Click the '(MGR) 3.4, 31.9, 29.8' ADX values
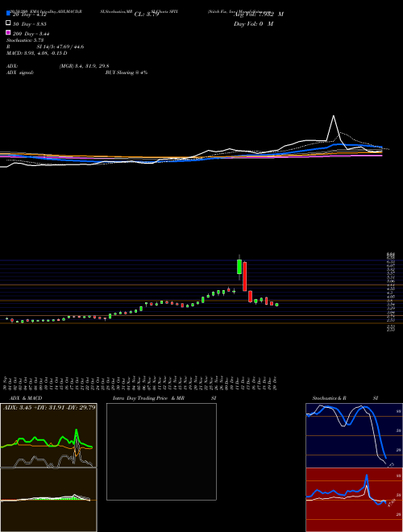Viewport: 403px width, 532px height. 84,66
